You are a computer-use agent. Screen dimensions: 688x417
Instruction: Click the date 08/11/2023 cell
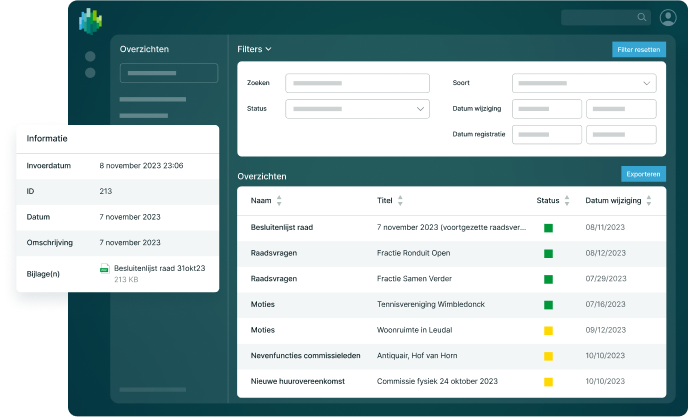point(605,227)
